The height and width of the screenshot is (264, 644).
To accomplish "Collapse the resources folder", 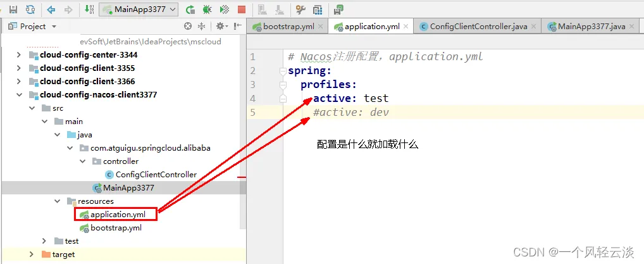I will (x=57, y=201).
